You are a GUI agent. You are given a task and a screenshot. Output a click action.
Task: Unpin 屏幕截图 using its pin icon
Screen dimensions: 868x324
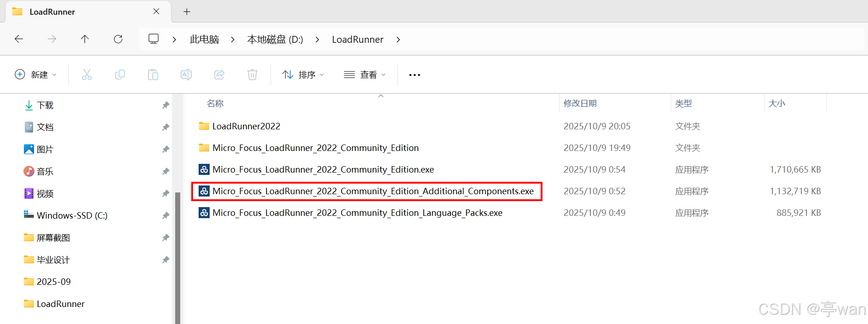166,238
